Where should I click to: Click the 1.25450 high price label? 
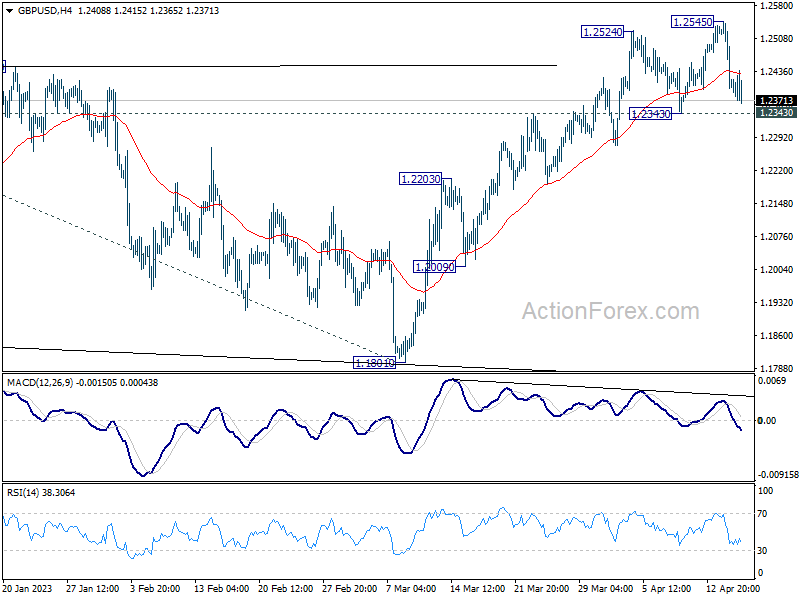point(692,22)
